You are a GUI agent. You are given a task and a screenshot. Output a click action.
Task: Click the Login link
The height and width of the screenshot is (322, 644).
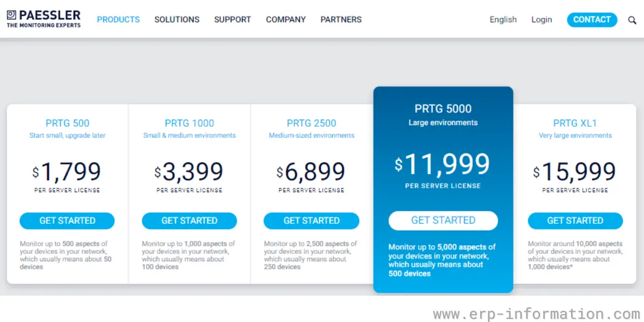click(x=541, y=19)
